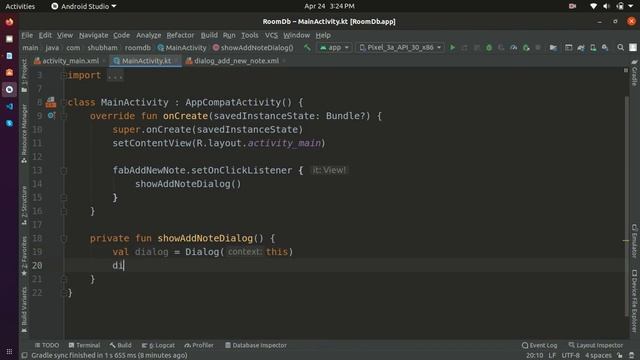Viewport: 640px width, 360px height.
Task: Click Activities in the top bar
Action: click(20, 6)
